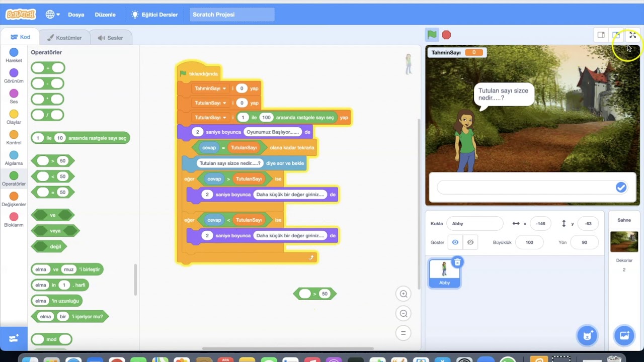The width and height of the screenshot is (644, 362).
Task: Show the sprite with the eye icon
Action: point(455,242)
